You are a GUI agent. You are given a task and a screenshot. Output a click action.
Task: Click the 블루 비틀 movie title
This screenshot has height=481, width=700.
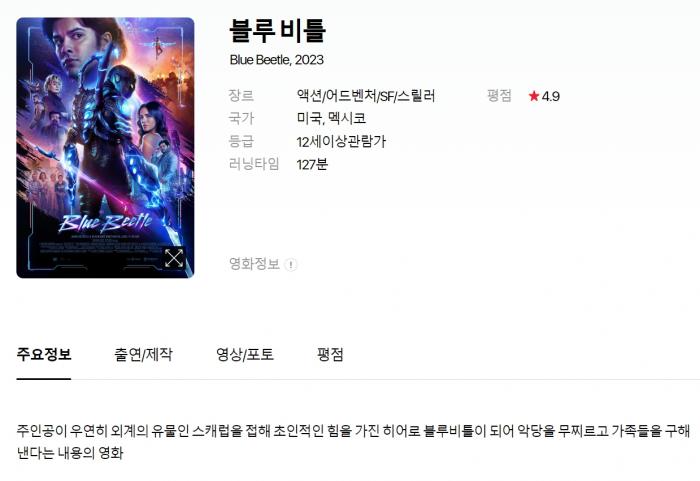pos(277,31)
